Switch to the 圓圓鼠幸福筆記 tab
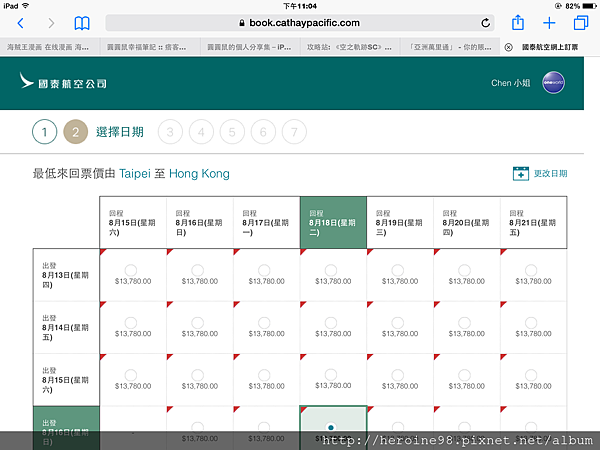 [x=150, y=47]
